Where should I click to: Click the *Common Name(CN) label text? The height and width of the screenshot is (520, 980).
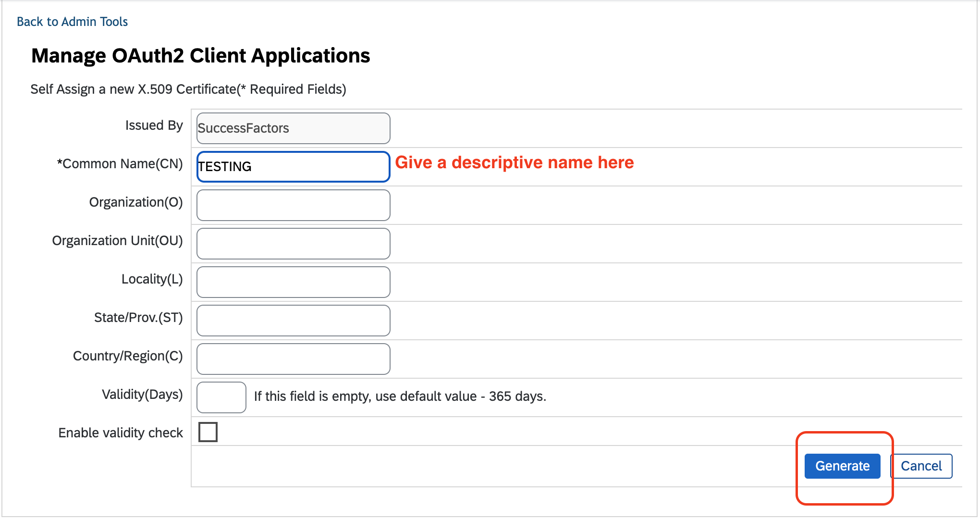pos(120,164)
